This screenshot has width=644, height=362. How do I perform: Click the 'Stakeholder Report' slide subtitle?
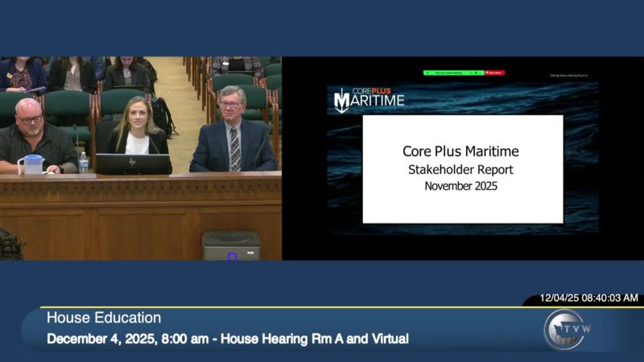coord(461,170)
